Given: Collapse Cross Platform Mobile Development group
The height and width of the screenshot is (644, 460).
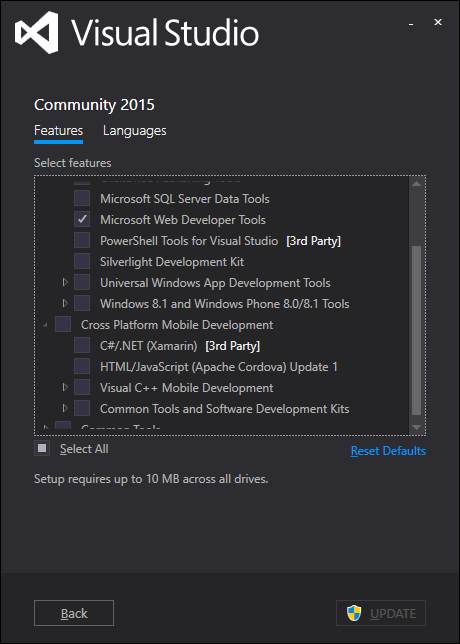Looking at the screenshot, I should coord(45,325).
